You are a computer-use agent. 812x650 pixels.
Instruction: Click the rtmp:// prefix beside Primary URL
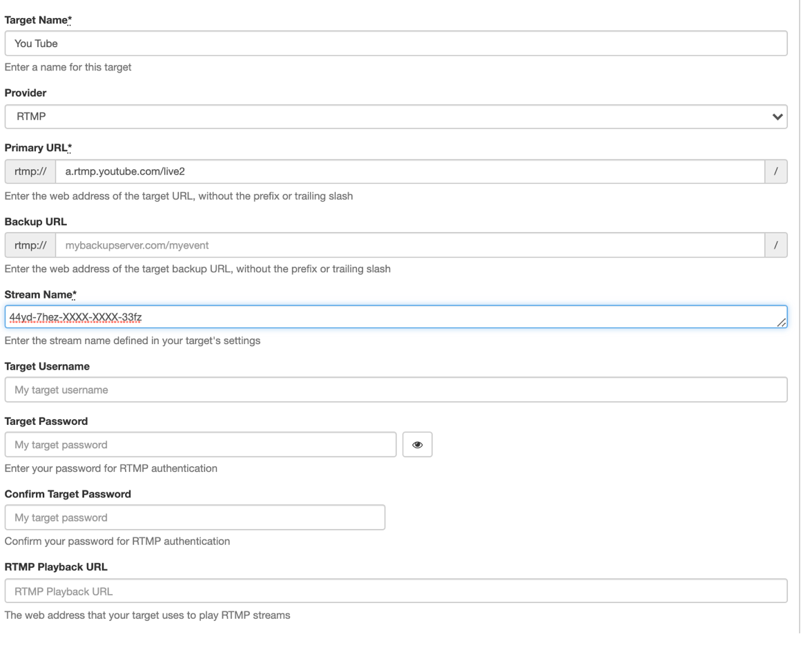coord(30,172)
